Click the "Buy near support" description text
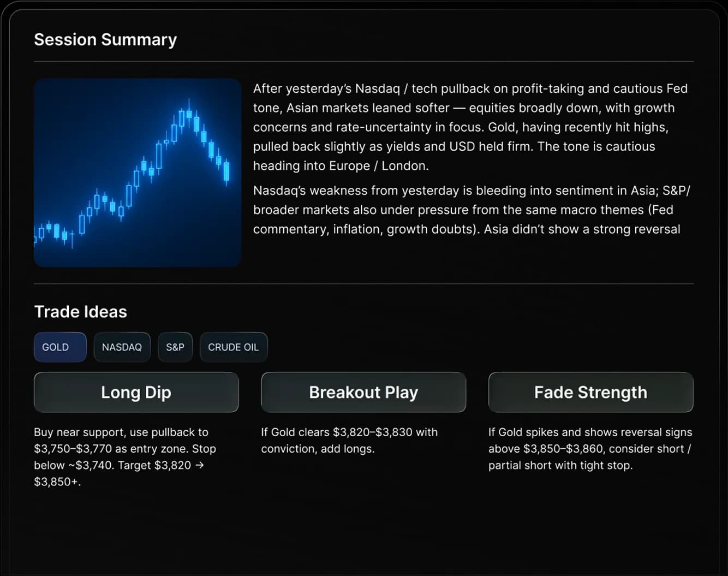This screenshot has height=576, width=728. point(125,456)
